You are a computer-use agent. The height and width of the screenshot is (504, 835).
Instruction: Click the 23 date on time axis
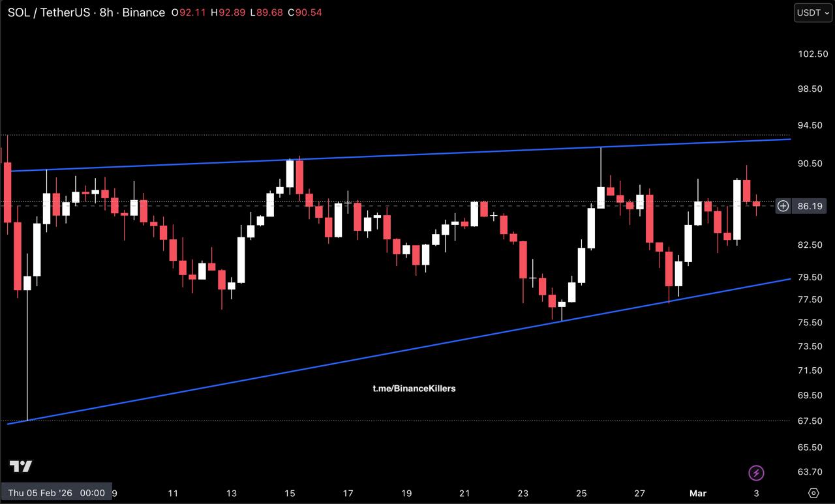(523, 494)
